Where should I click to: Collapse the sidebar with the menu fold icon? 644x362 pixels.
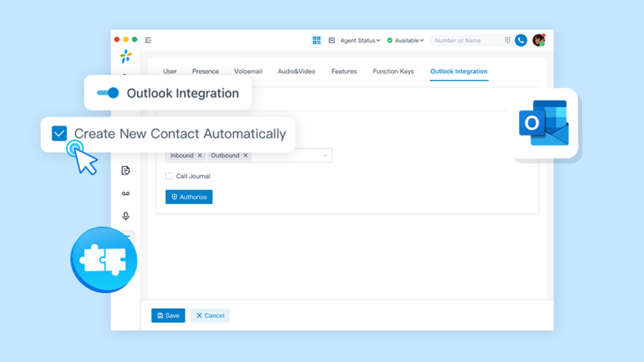[x=148, y=40]
